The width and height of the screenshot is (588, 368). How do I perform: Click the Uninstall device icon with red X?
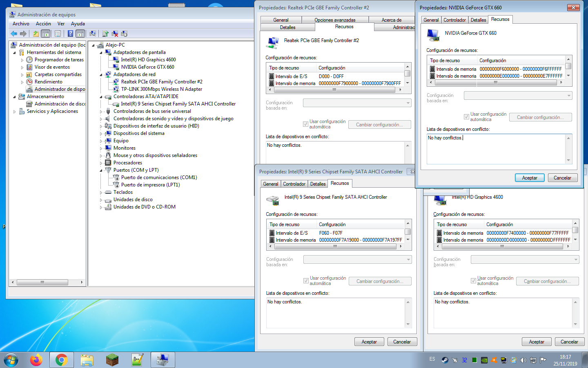coord(115,34)
